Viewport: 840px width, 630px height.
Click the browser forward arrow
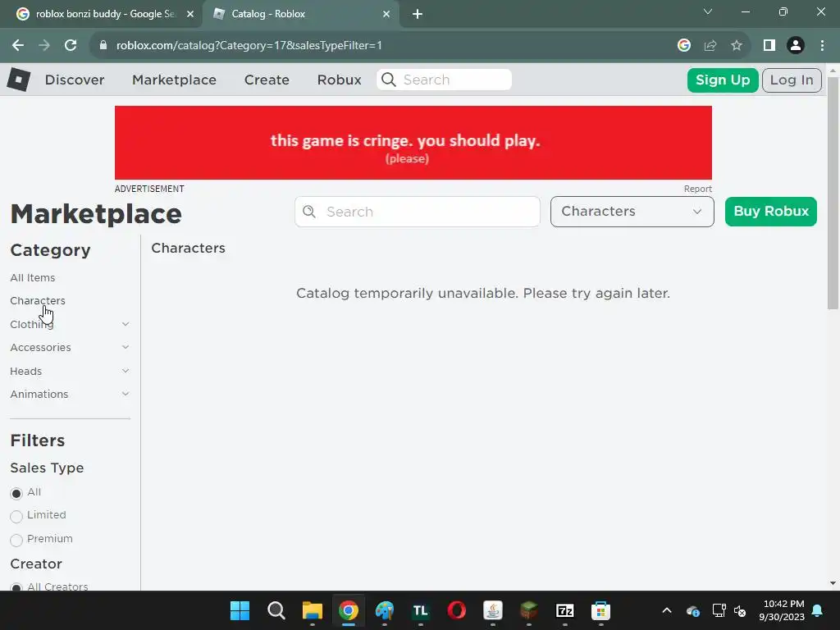44,46
